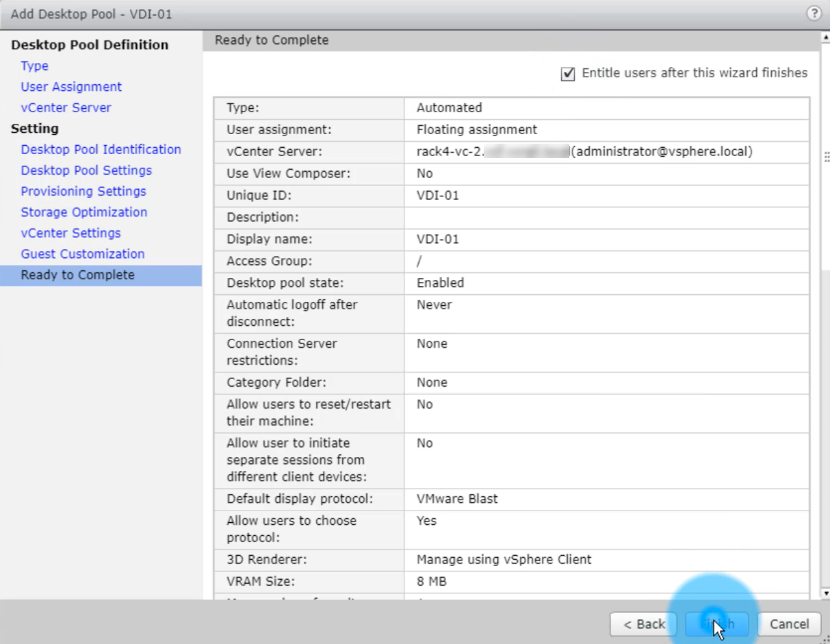Uncheck Entitle users after this wizard finishes
Image resolution: width=830 pixels, height=644 pixels.
[x=567, y=74]
